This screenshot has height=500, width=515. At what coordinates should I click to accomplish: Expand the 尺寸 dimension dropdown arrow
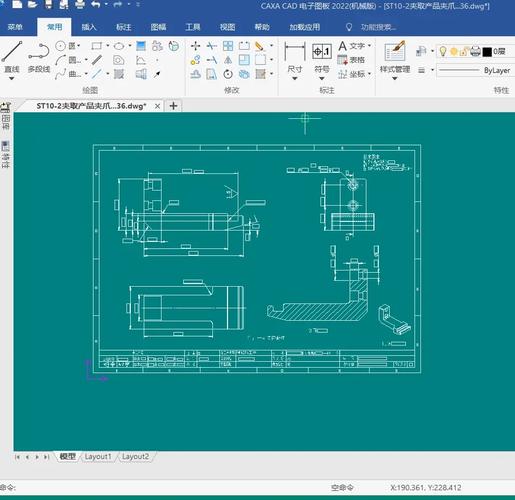(295, 79)
